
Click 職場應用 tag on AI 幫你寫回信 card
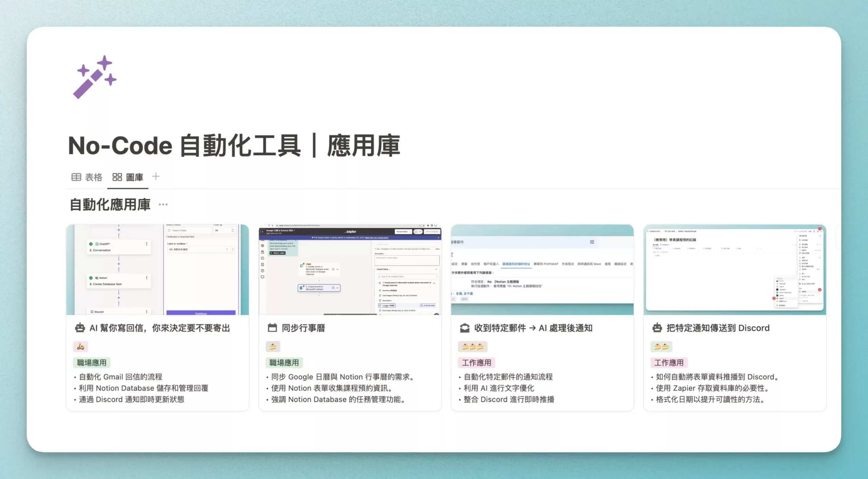click(92, 363)
